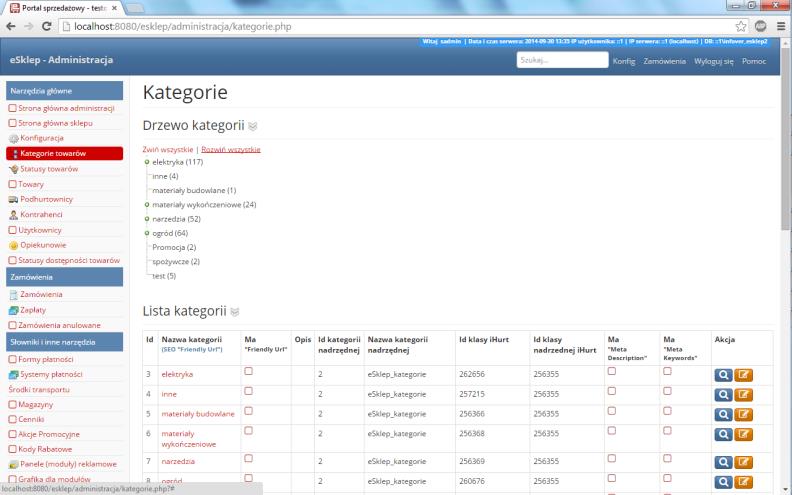Open Konfiguracja gear icon in sidebar
Image resolution: width=792 pixels, height=495 pixels.
point(14,138)
